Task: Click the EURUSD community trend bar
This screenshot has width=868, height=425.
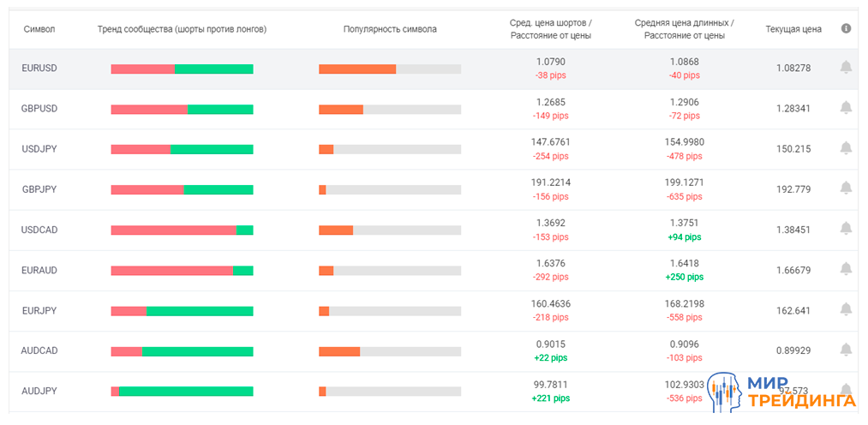Action: point(182,69)
